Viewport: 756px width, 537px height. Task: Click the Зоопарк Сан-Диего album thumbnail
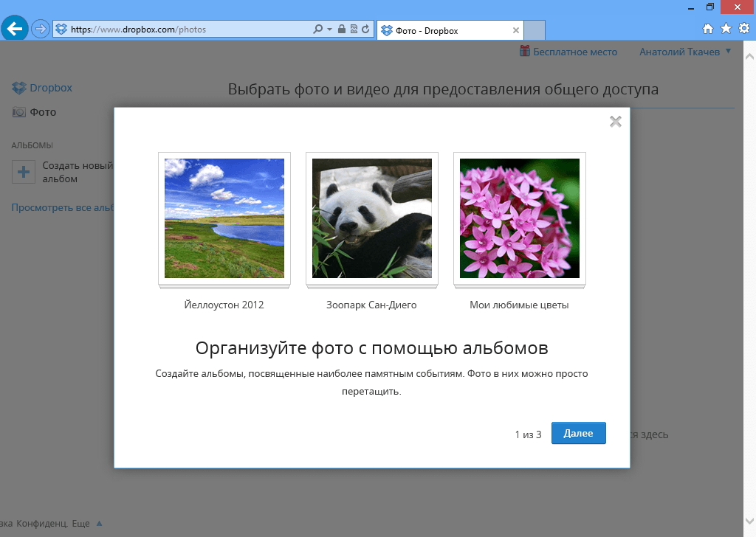coord(371,218)
